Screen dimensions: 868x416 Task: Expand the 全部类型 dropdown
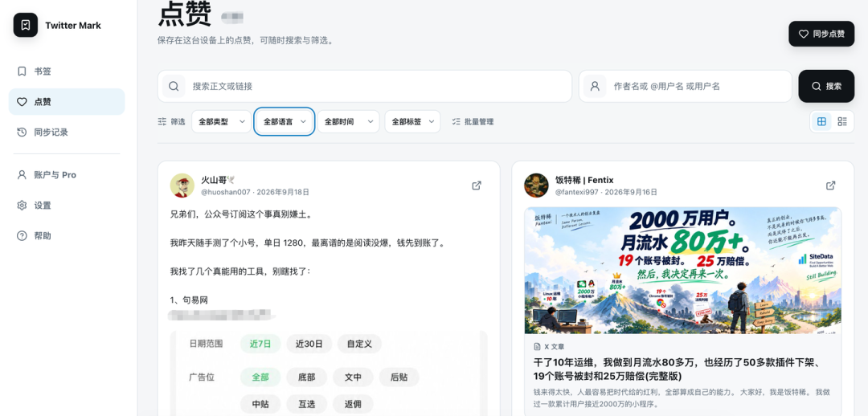tap(222, 122)
